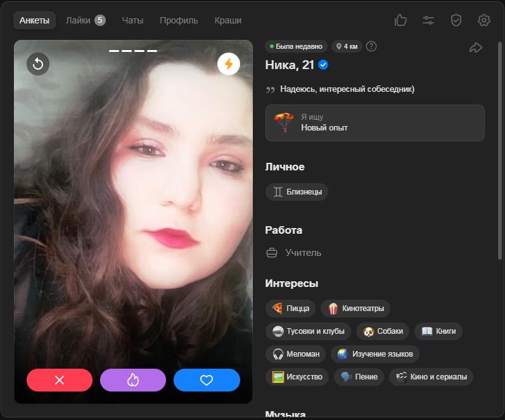Click the Лайки counter badge 5
Viewport: 505px width, 420px height.
pos(100,20)
